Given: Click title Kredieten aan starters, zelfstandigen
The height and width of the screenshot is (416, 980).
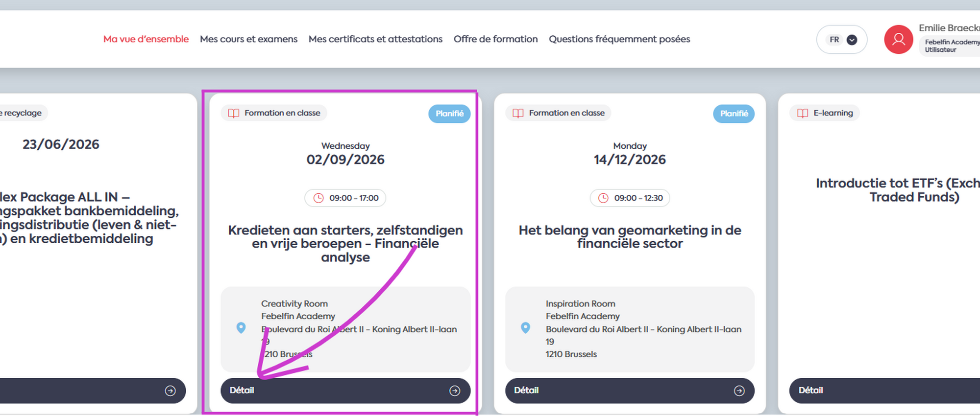Looking at the screenshot, I should (x=345, y=243).
